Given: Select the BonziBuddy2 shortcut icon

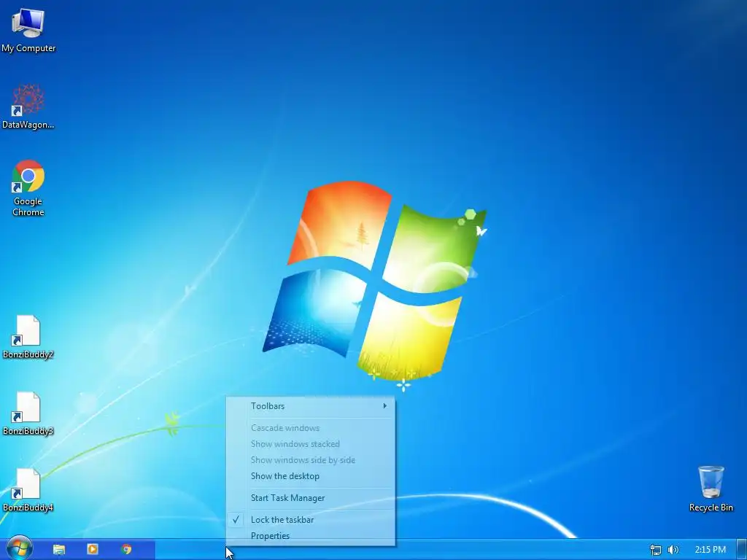Looking at the screenshot, I should (x=28, y=337).
